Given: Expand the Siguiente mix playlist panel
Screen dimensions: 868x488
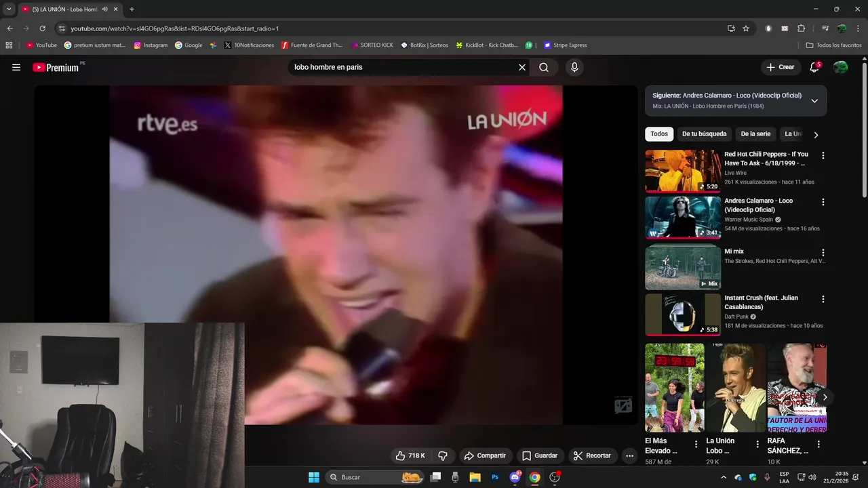Looking at the screenshot, I should (814, 100).
